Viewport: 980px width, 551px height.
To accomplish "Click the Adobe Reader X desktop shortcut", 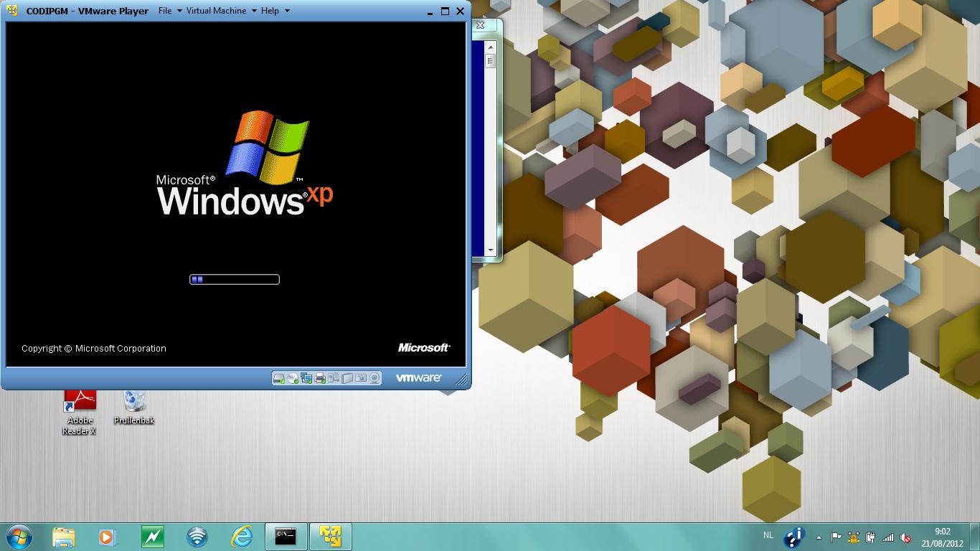I will [x=80, y=413].
